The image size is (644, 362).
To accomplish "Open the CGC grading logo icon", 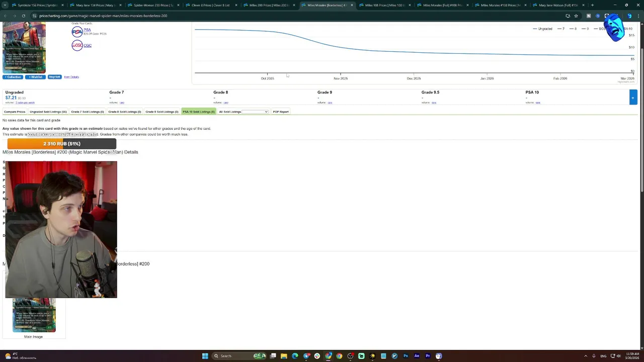I will (x=77, y=46).
